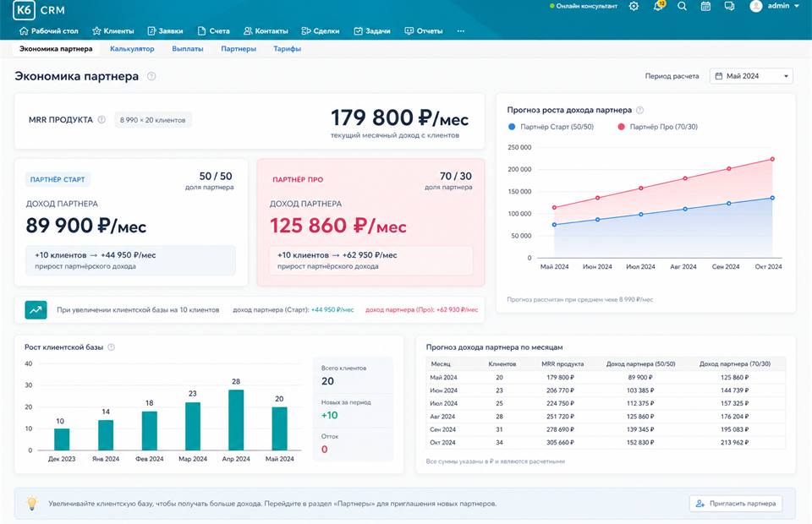
Task: Click help icon next to Экономика партнера title
Action: 151,76
